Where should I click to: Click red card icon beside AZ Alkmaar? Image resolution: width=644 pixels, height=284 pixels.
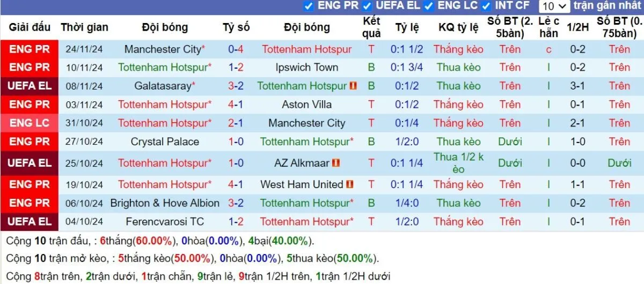(x=336, y=163)
